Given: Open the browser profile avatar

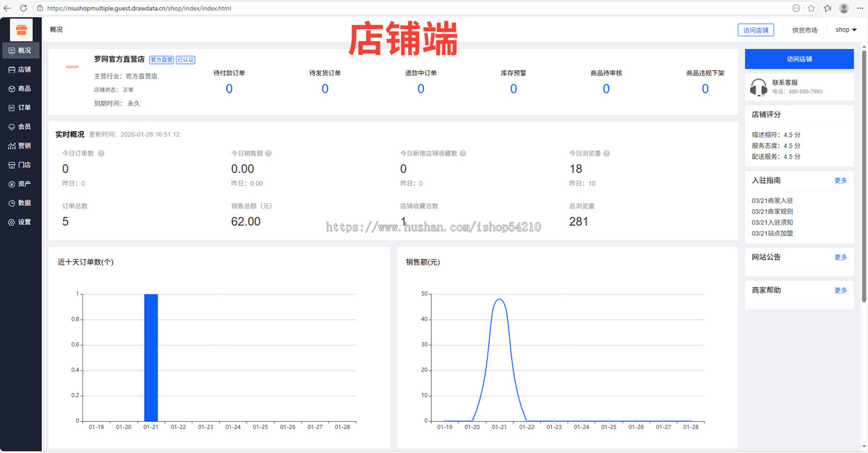Looking at the screenshot, I should point(843,8).
